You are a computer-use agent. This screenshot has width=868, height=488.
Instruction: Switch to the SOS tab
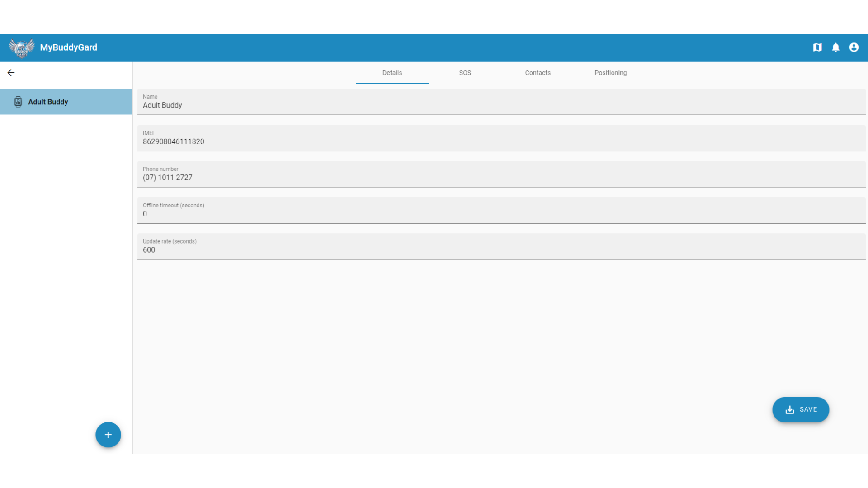pyautogui.click(x=465, y=73)
